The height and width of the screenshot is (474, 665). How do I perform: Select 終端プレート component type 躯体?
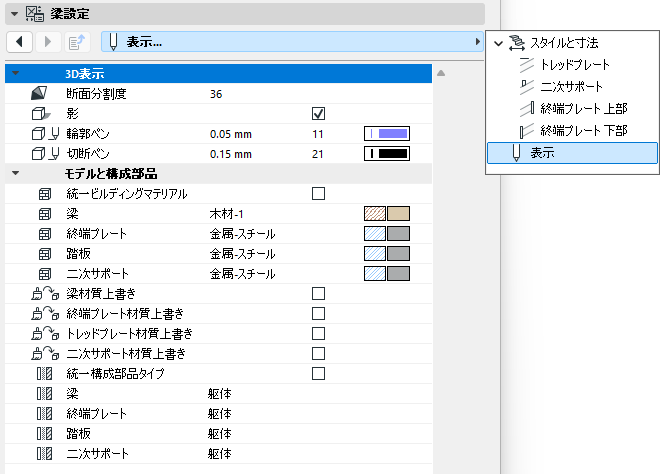point(220,414)
